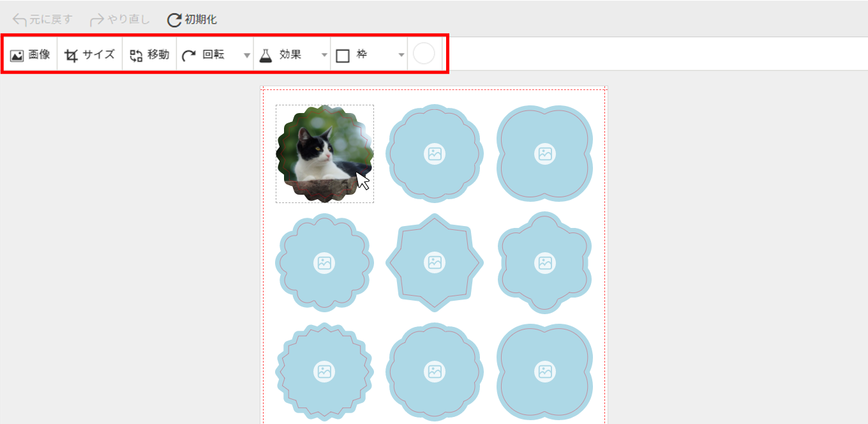Click the 元に戻す undo button
Viewport: 868px width, 424px height.
tap(43, 20)
